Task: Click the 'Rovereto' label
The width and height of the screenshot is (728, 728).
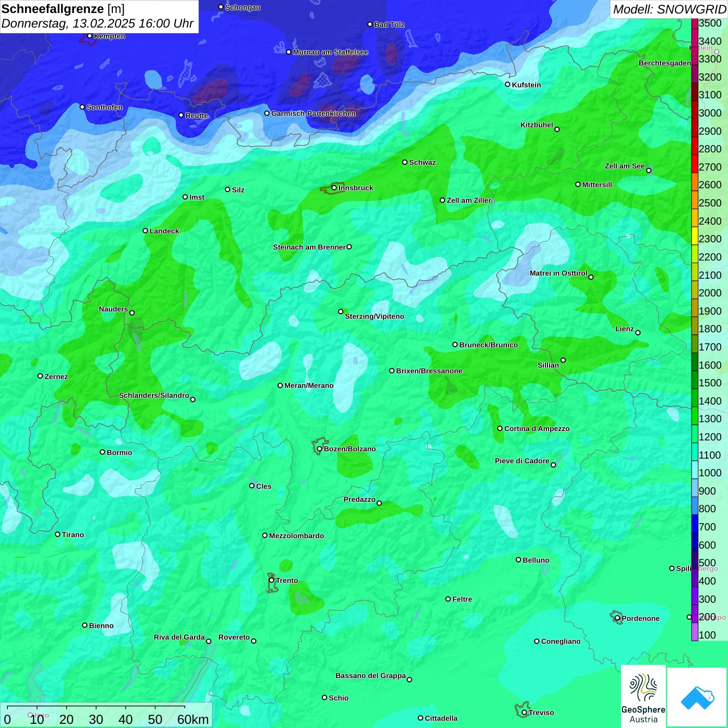Action: (x=234, y=637)
